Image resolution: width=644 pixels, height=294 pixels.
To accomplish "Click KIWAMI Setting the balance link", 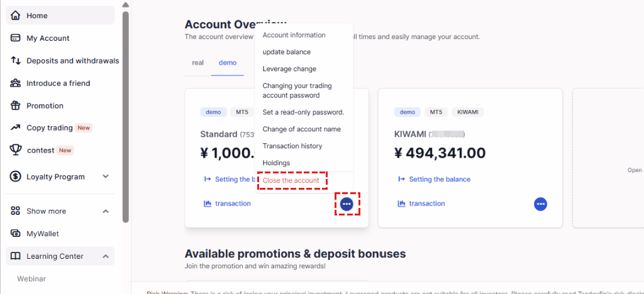I will pyautogui.click(x=440, y=179).
